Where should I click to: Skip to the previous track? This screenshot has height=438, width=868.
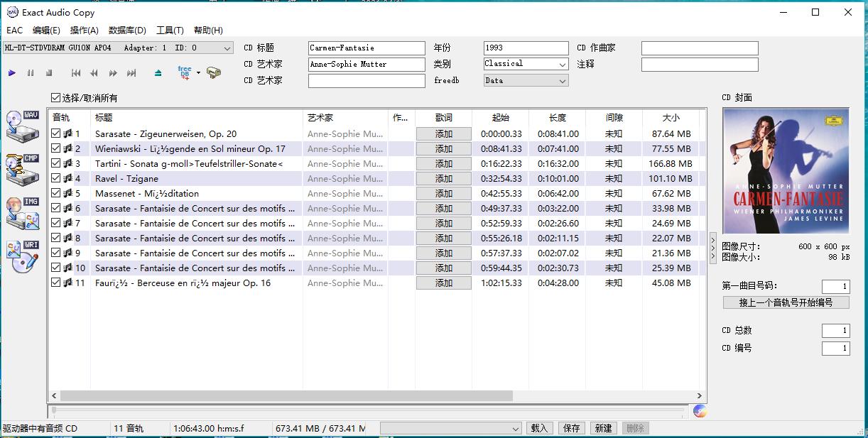click(76, 73)
